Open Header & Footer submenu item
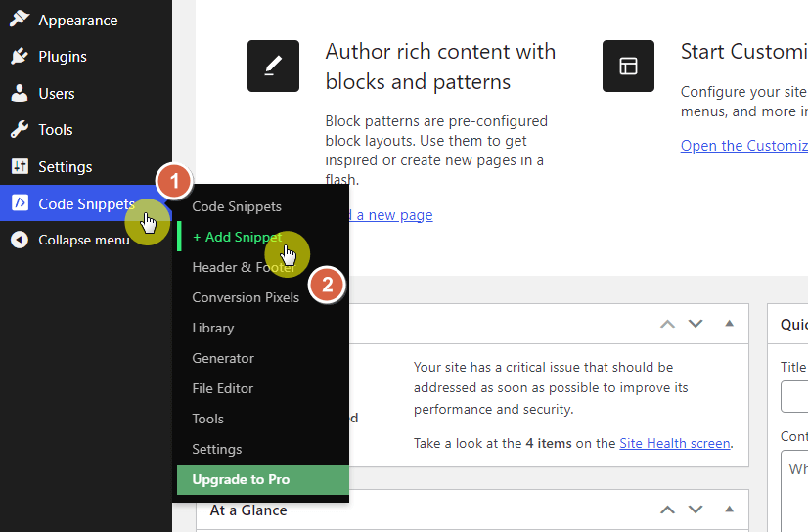Viewport: 808px width, 532px height. point(244,267)
